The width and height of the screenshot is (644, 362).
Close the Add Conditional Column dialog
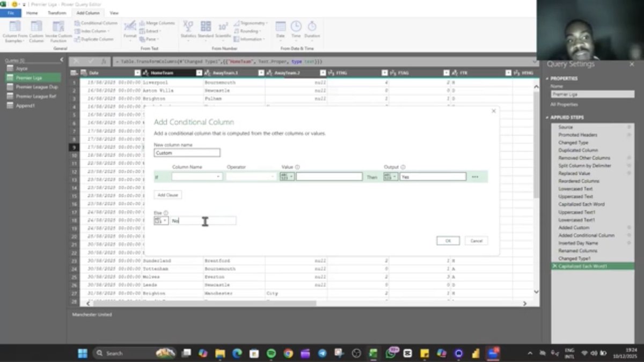click(x=494, y=111)
